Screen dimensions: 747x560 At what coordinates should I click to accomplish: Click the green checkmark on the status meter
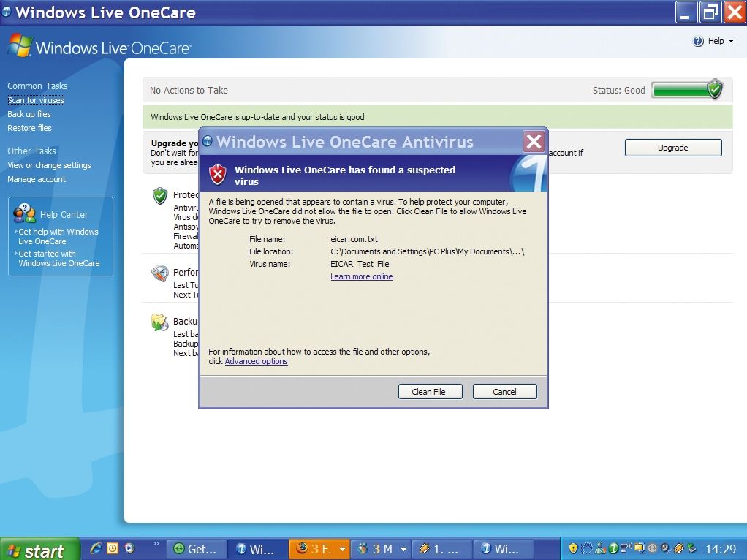click(x=714, y=89)
